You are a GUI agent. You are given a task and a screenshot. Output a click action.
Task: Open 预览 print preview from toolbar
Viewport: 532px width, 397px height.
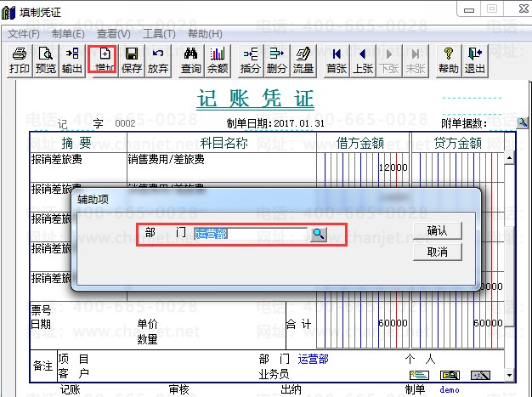click(46, 60)
